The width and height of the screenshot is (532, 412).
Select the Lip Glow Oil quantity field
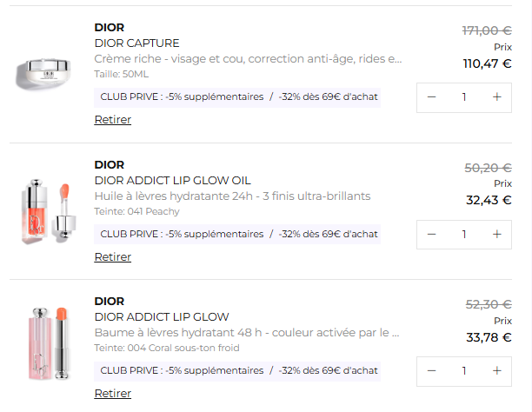pyautogui.click(x=464, y=234)
